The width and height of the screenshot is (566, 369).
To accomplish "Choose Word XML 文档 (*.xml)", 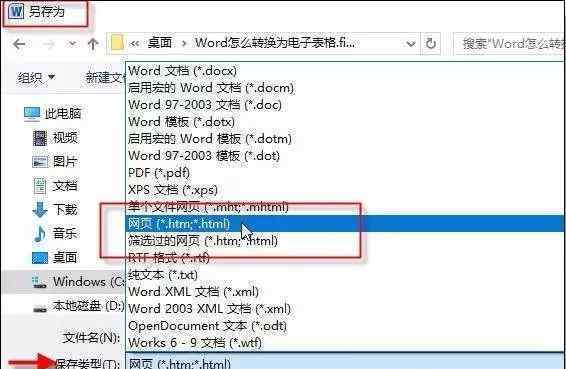I will click(x=345, y=292).
